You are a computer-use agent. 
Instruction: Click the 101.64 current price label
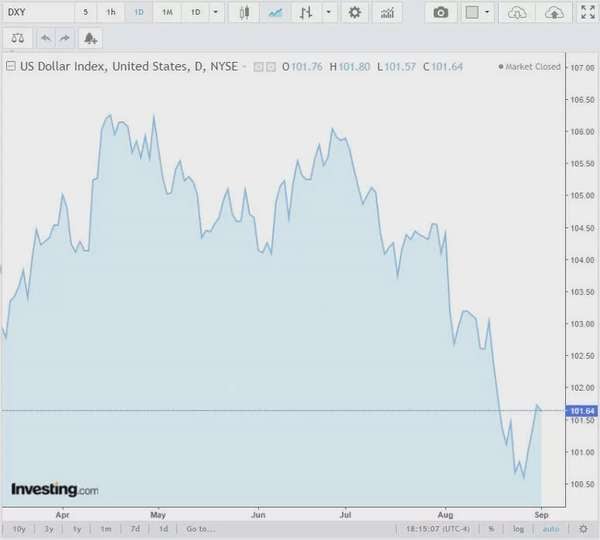[582, 411]
